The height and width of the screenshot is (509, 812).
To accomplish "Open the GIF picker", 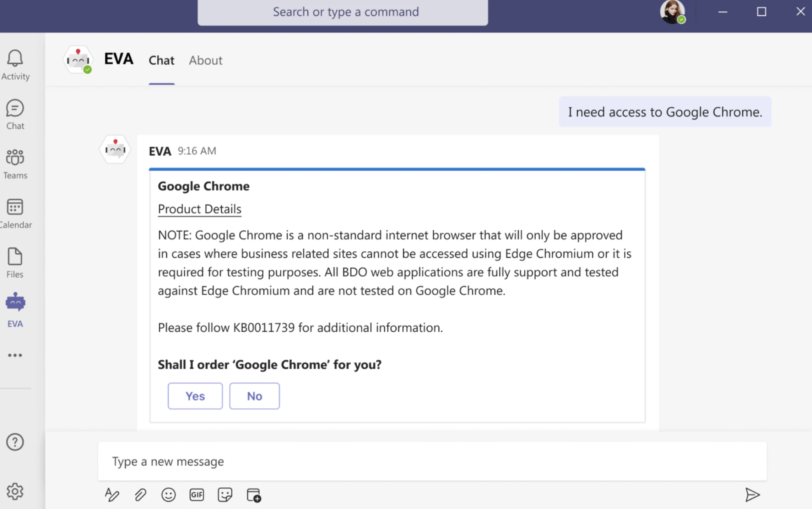I will (x=196, y=494).
